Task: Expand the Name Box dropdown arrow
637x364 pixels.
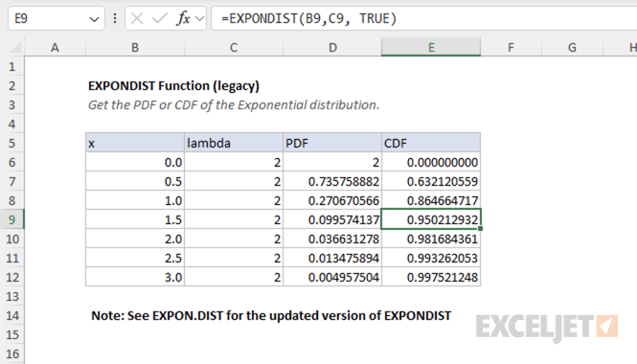Action: pos(94,19)
